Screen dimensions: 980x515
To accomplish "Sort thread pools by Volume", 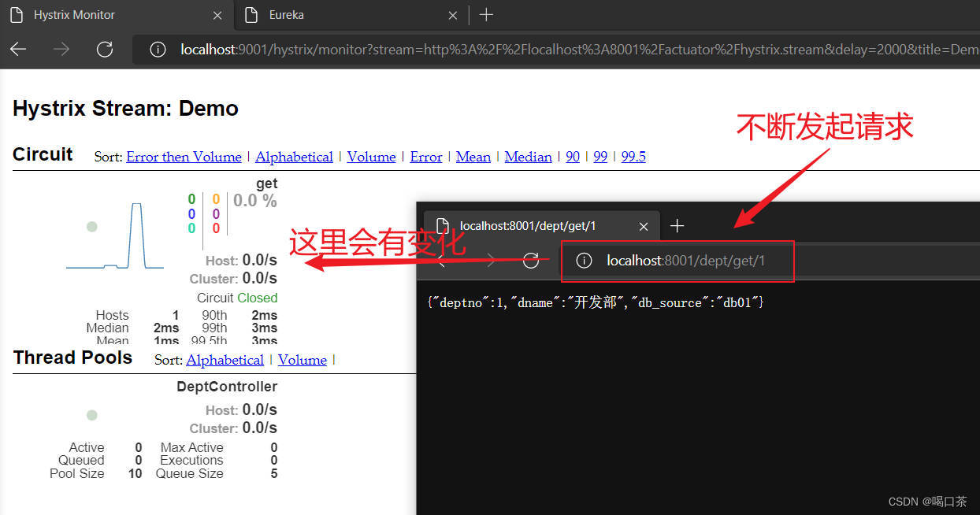I will [x=302, y=360].
